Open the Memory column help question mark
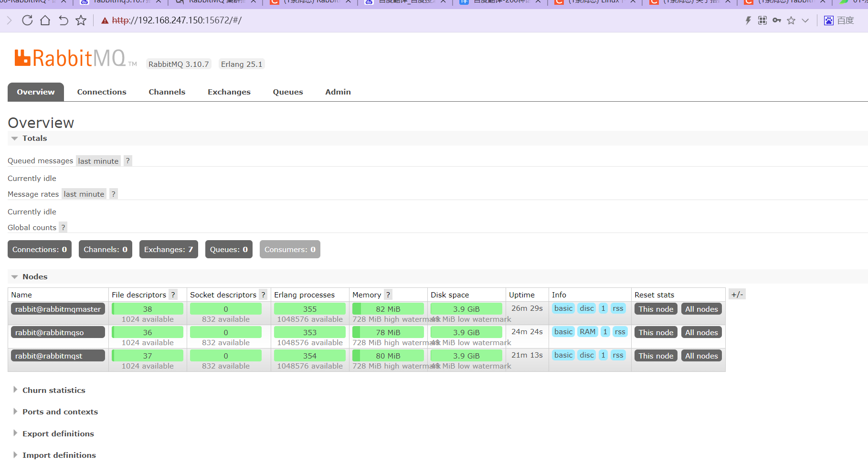The height and width of the screenshot is (465, 868). [x=388, y=295]
